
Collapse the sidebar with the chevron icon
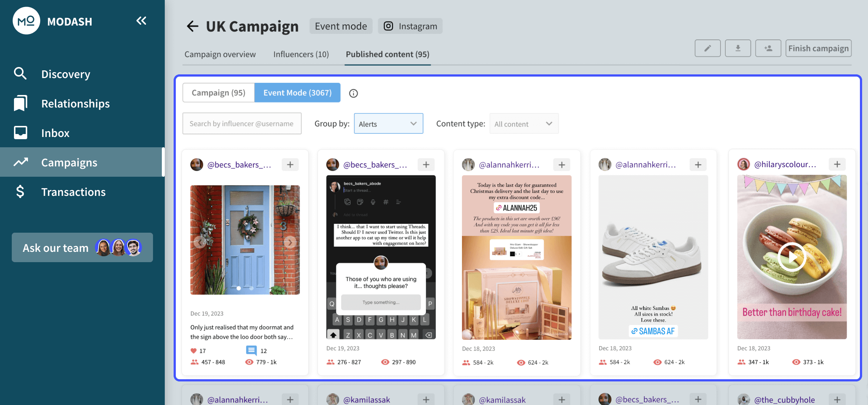click(x=141, y=21)
